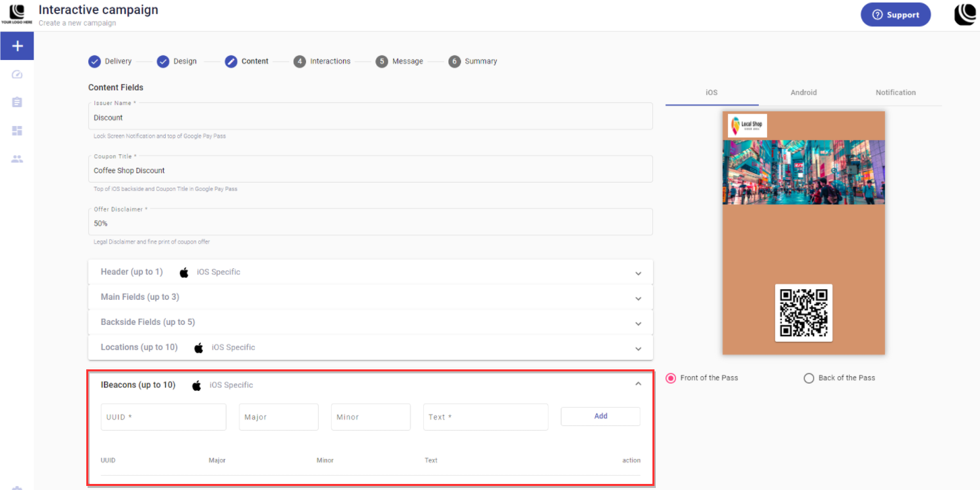Screen dimensions: 980x490
Task: Click the Apple icon in the Header row
Action: click(x=184, y=272)
